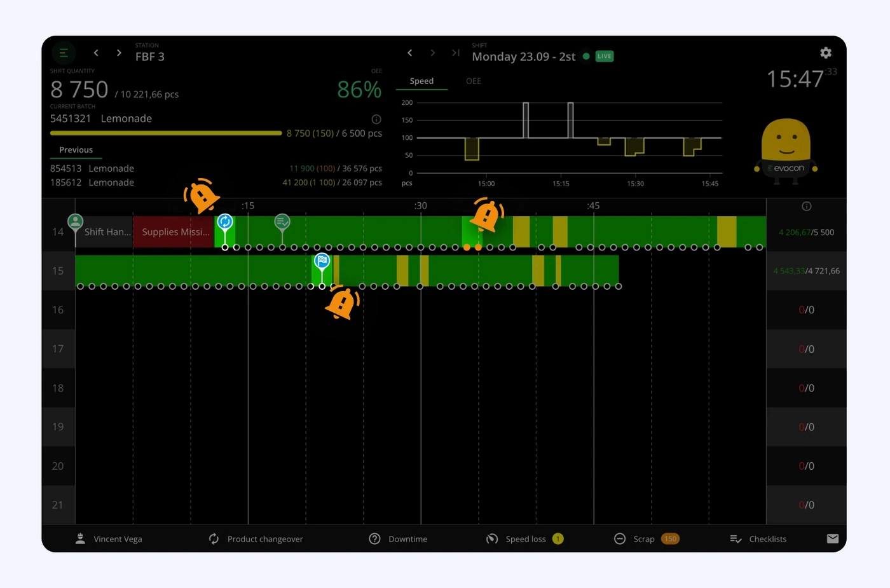Open the Scrap entry button
Viewport: 890px width, 588px height.
coord(647,539)
